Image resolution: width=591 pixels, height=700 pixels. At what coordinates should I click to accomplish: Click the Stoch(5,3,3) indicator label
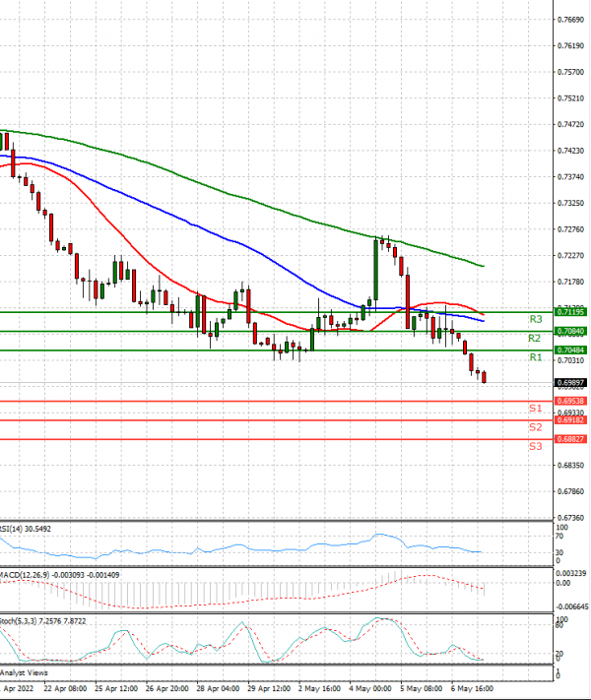tap(42, 621)
